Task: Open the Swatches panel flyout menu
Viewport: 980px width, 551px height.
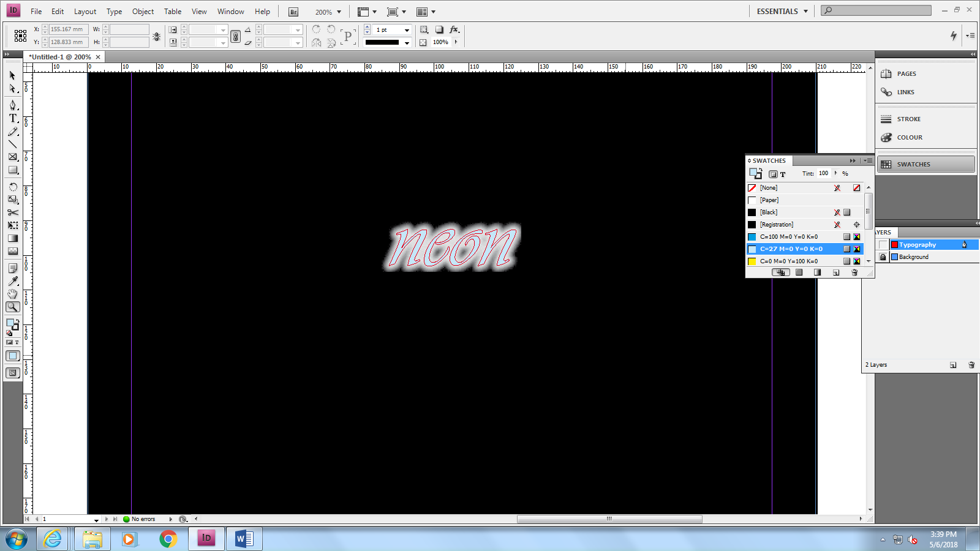Action: click(x=868, y=160)
